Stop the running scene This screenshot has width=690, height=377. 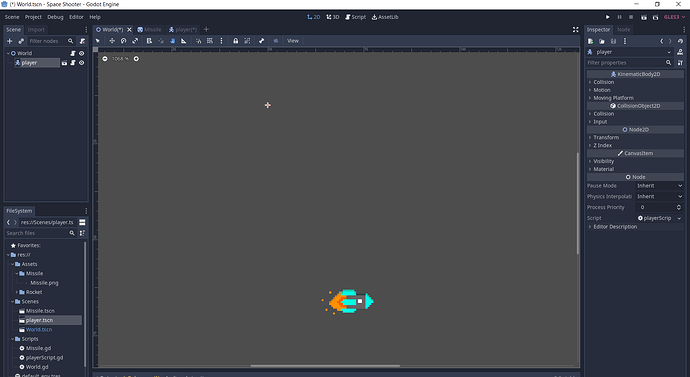click(631, 17)
